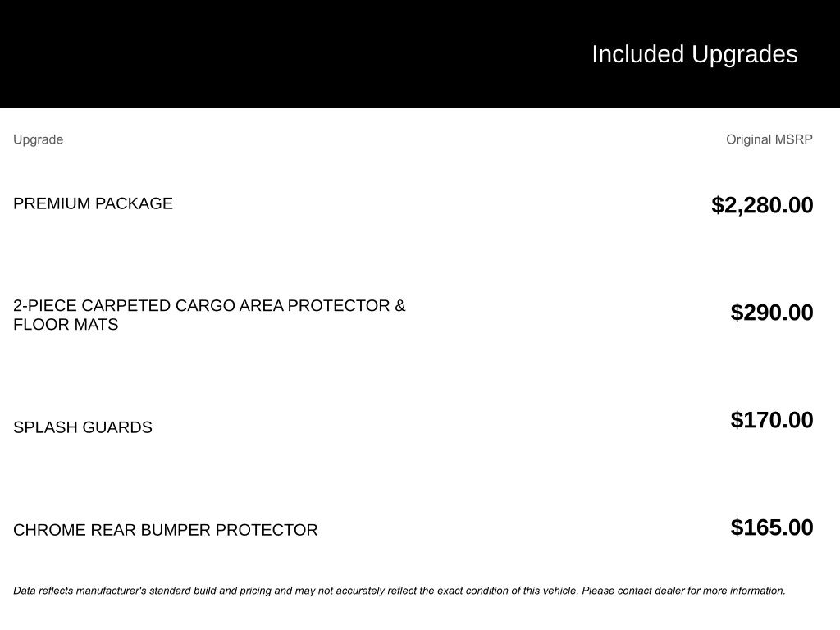Click the Upgrade column header
Viewport: 840px width, 630px height.
(x=38, y=139)
